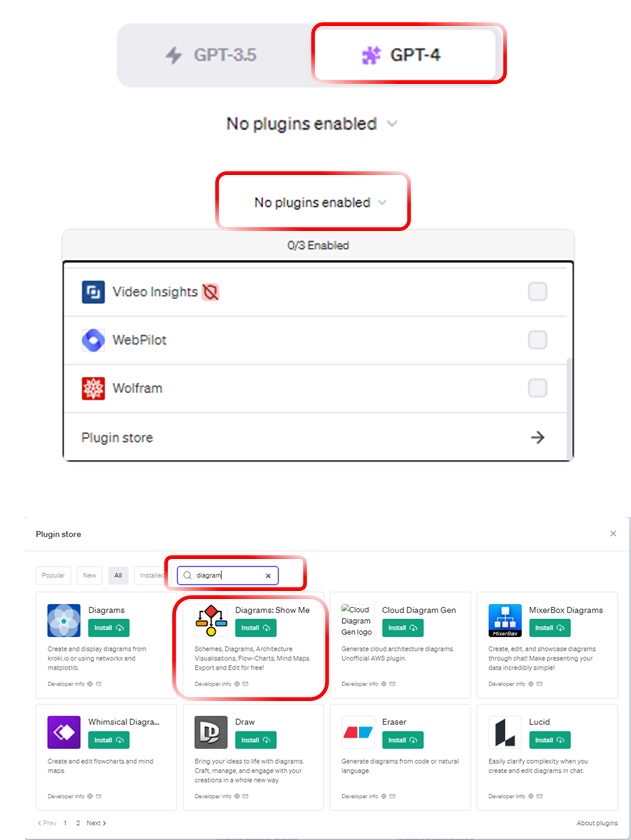Click the plugin search field with diagram text
Screen dimensions: 631x840
point(228,575)
